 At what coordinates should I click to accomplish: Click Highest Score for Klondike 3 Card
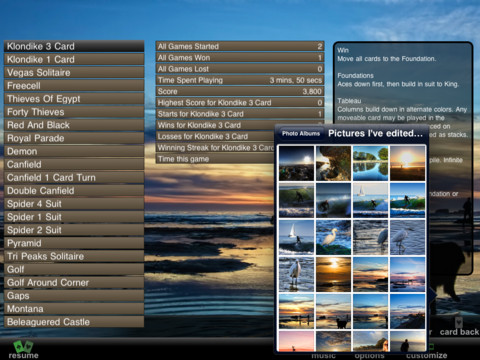(x=240, y=103)
